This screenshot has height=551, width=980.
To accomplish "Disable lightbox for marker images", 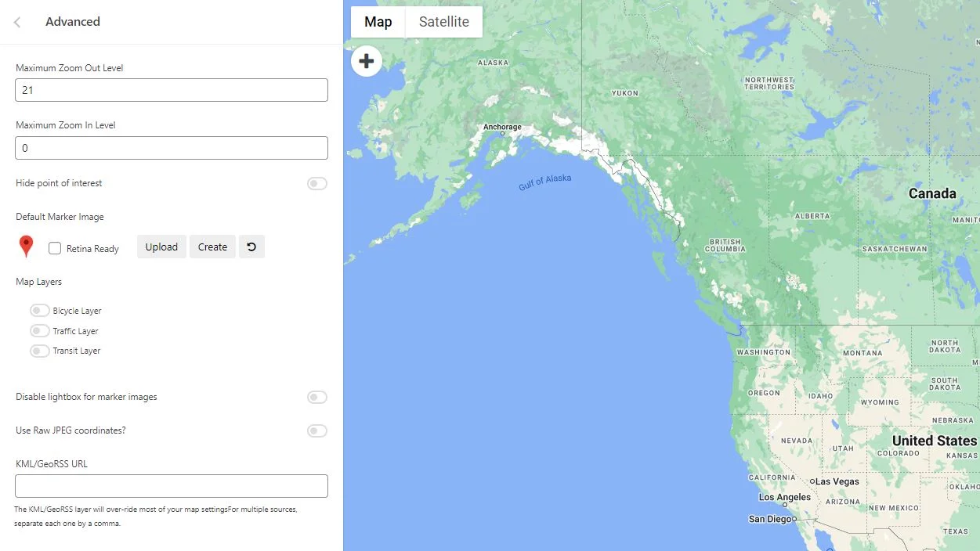I will click(x=316, y=397).
